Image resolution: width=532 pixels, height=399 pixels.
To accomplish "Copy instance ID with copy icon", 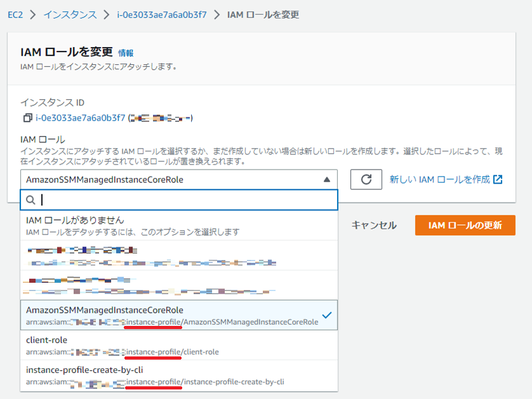I will pyautogui.click(x=28, y=118).
